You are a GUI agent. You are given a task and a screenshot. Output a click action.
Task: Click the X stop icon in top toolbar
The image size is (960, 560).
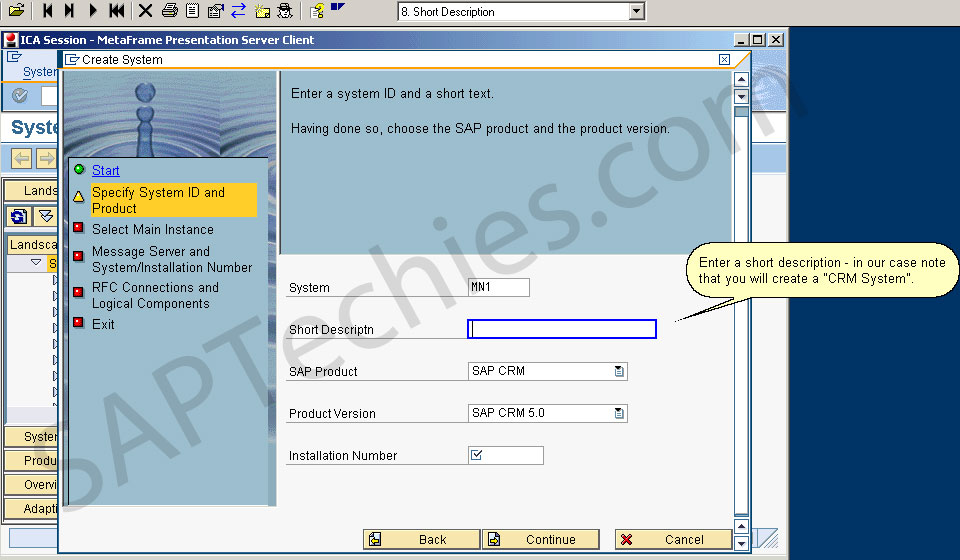tap(145, 10)
